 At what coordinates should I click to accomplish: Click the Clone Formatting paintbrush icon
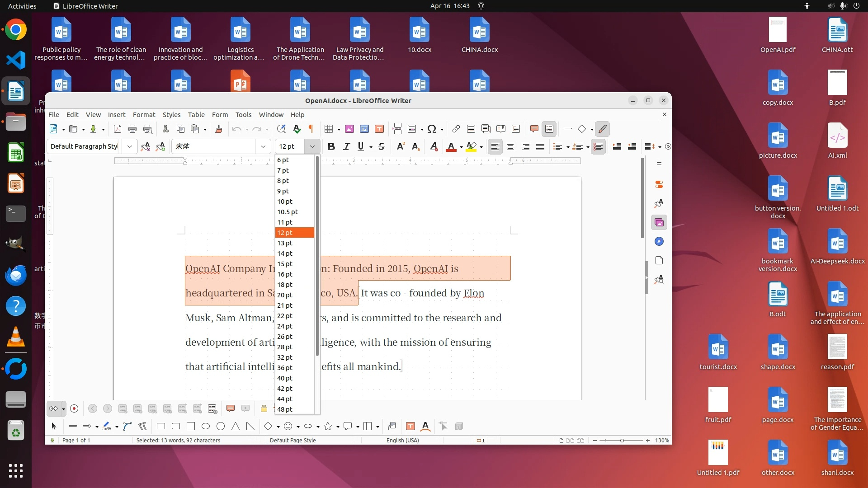click(x=219, y=129)
